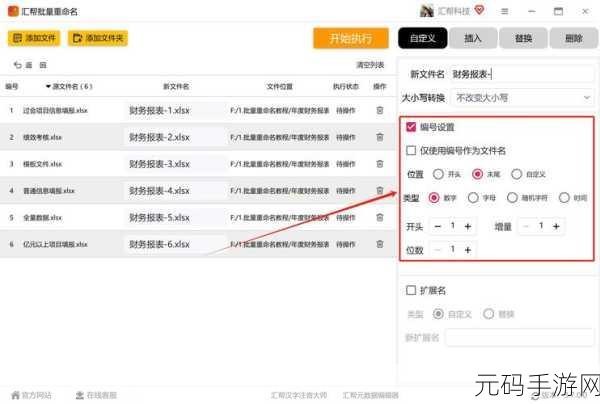Image resolution: width=600 pixels, height=404 pixels.
Task: Open the hamburger menu in the title bar
Action: 505,11
